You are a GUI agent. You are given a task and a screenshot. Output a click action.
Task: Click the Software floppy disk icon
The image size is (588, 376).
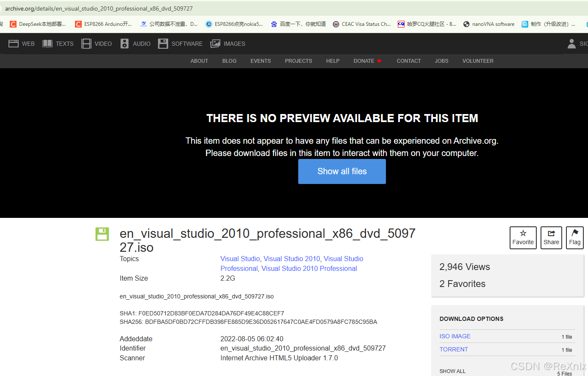click(163, 44)
